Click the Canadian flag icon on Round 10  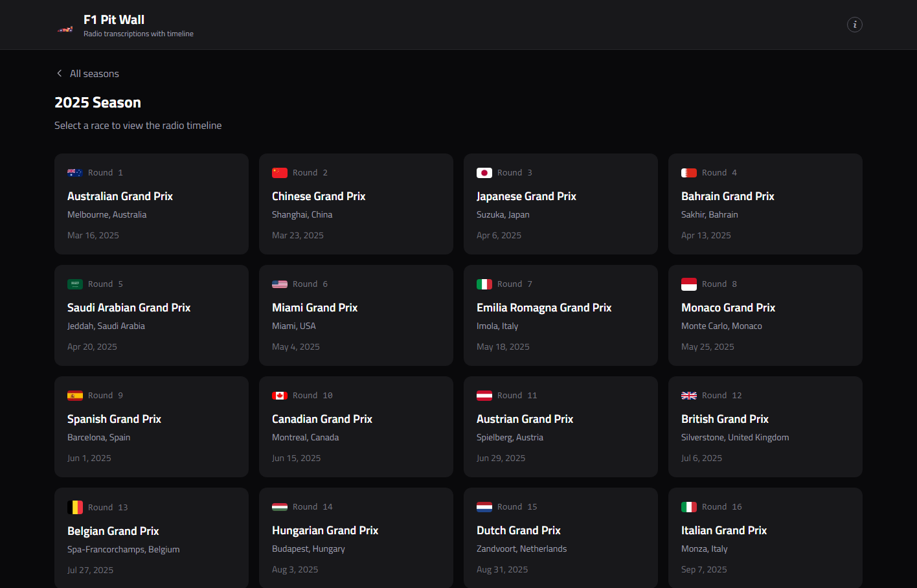pos(280,396)
